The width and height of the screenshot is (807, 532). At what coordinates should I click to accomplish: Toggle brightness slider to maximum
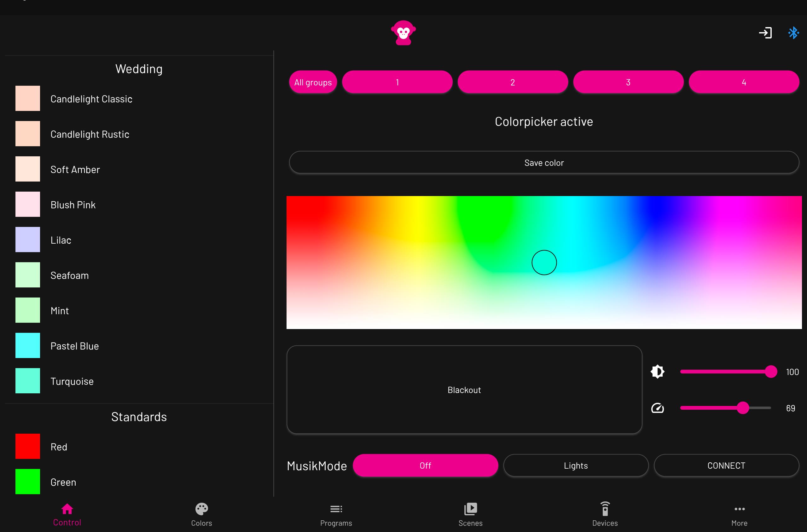[x=772, y=372]
